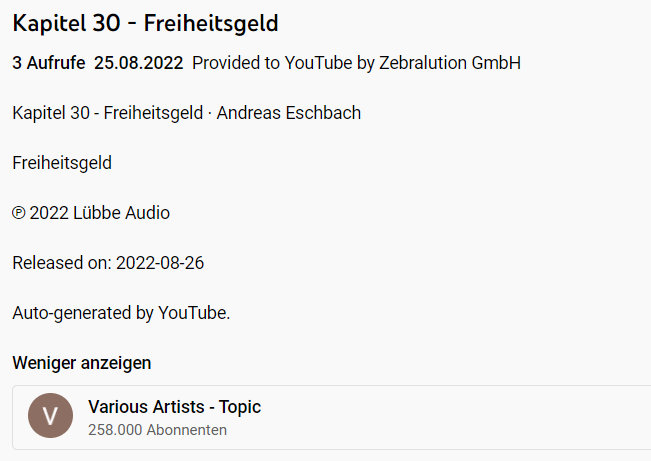Click empty area of the channel card
This screenshot has height=461, width=651.
pos(450,418)
